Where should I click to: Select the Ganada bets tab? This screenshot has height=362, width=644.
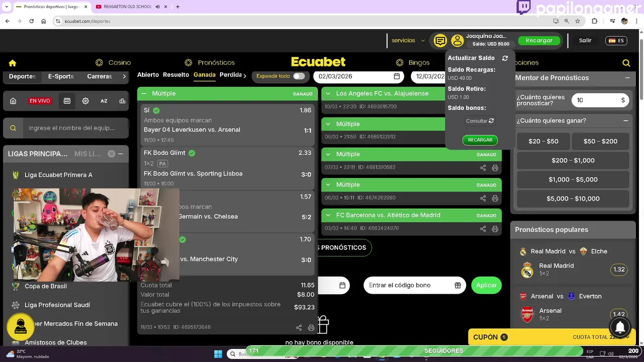coord(205,75)
